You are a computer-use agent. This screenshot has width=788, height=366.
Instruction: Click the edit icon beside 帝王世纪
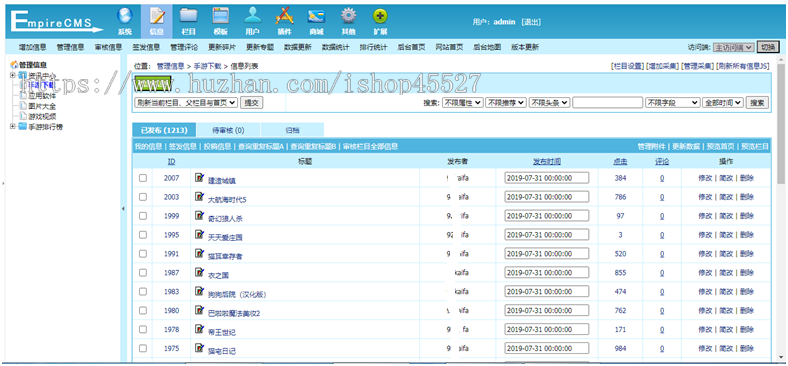click(x=200, y=329)
